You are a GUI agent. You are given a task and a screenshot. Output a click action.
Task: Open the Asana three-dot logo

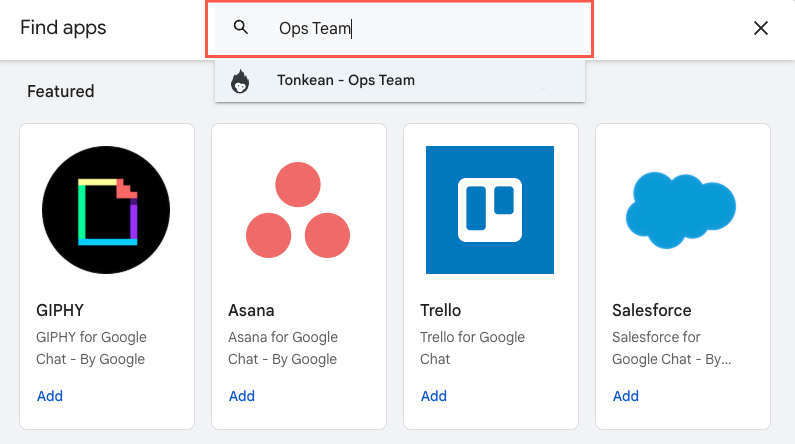(x=298, y=210)
